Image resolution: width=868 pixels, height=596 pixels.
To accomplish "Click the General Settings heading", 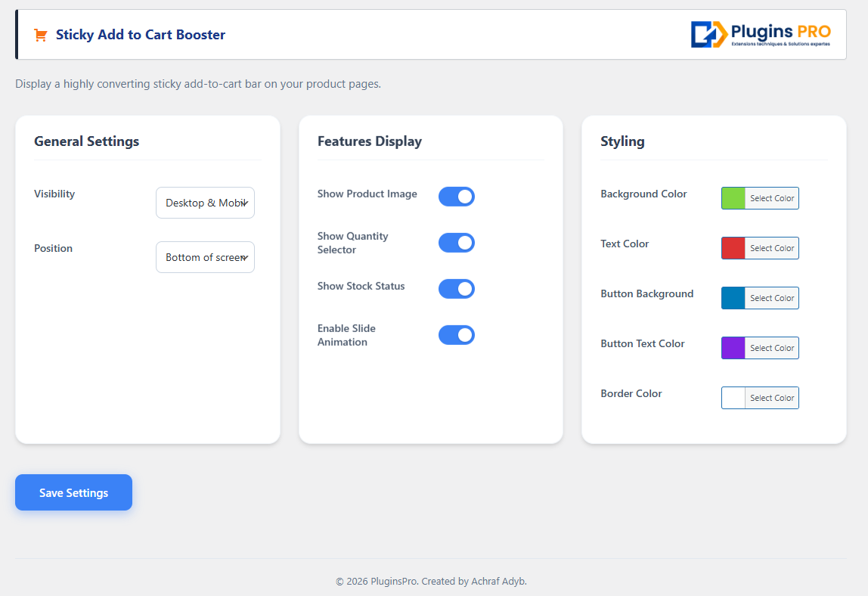I will pyautogui.click(x=87, y=141).
